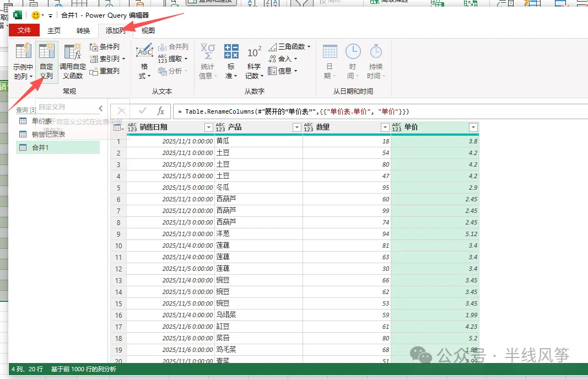Screen dimensions: 588x379
Task: Click the Date (日期) calendar icon
Action: click(330, 51)
